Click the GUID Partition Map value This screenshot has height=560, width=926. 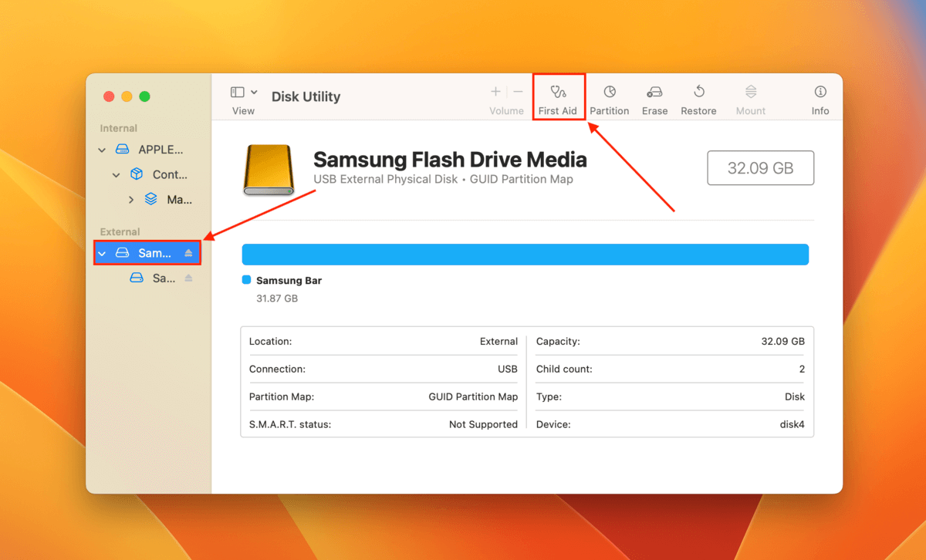point(473,396)
